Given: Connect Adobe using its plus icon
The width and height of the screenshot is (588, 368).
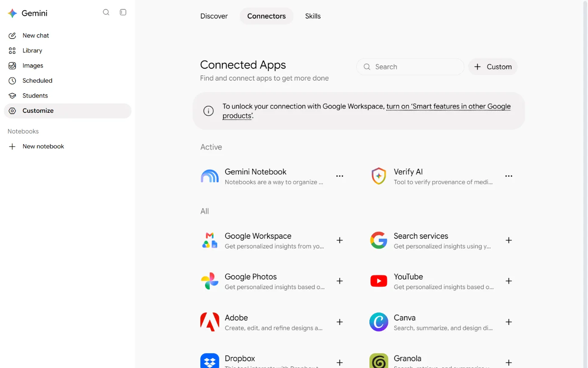Looking at the screenshot, I should [x=340, y=322].
